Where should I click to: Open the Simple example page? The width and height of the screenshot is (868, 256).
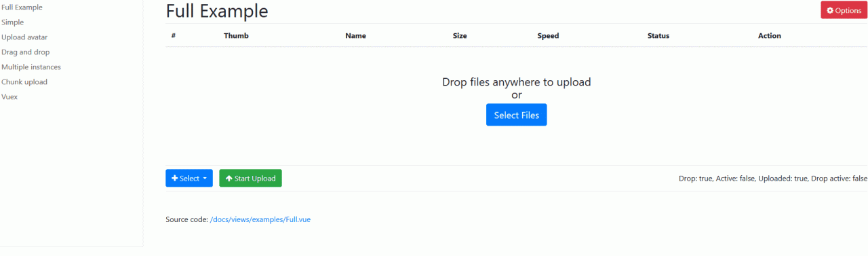coord(12,22)
